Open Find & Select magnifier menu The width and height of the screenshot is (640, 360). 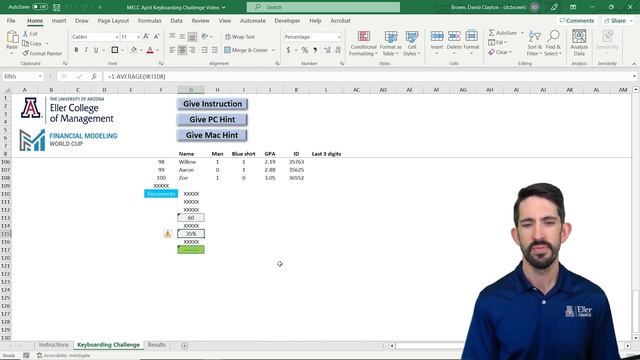coord(553,43)
